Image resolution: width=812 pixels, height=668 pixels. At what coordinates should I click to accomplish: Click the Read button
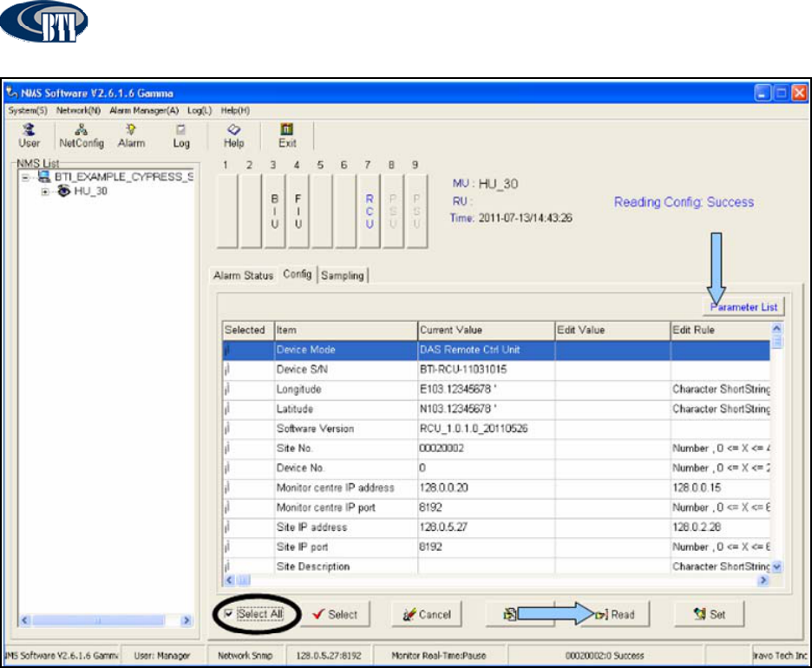[615, 614]
